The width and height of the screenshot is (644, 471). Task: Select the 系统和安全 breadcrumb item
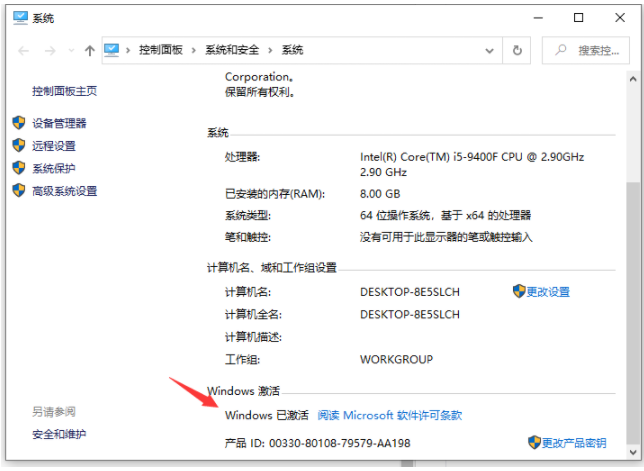[x=232, y=50]
